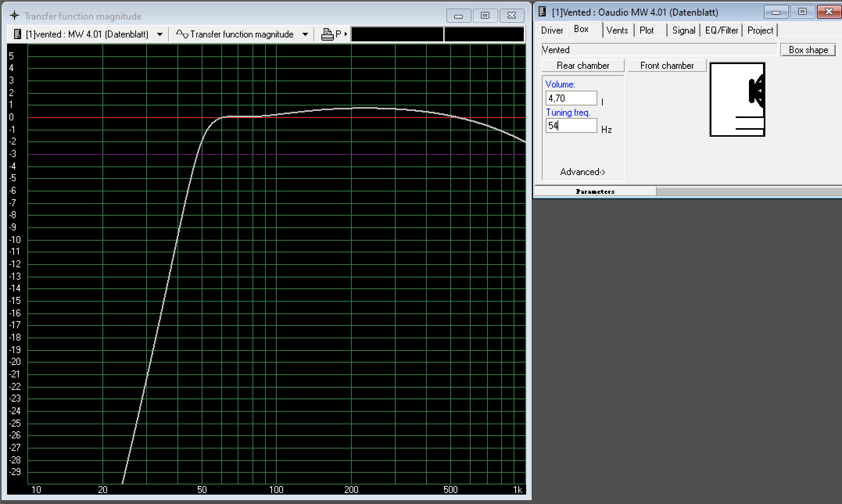Switch to the Project tab
Screen dimensions: 842x504
click(760, 30)
